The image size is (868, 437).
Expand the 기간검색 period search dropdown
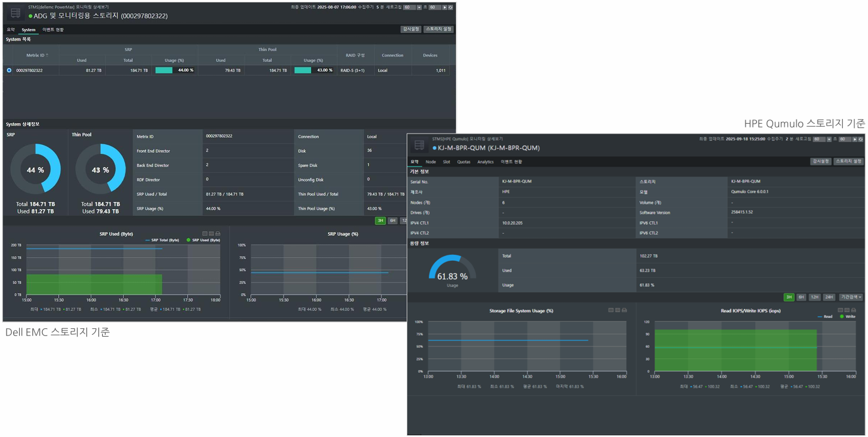[851, 297]
